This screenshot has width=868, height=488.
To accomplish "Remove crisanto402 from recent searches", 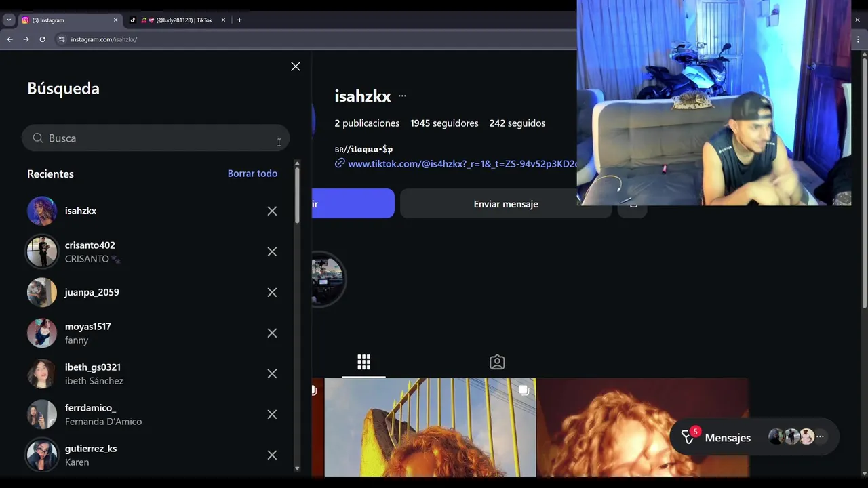I will point(272,251).
